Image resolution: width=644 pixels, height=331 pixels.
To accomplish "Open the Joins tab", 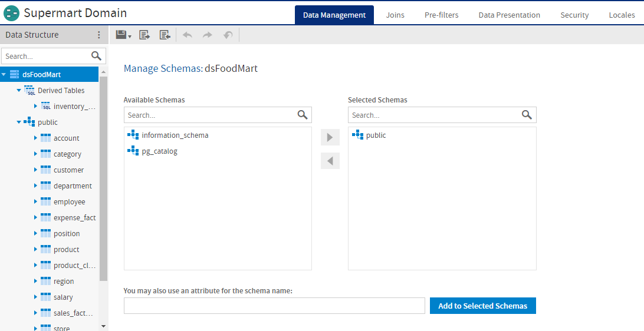I will pyautogui.click(x=395, y=15).
